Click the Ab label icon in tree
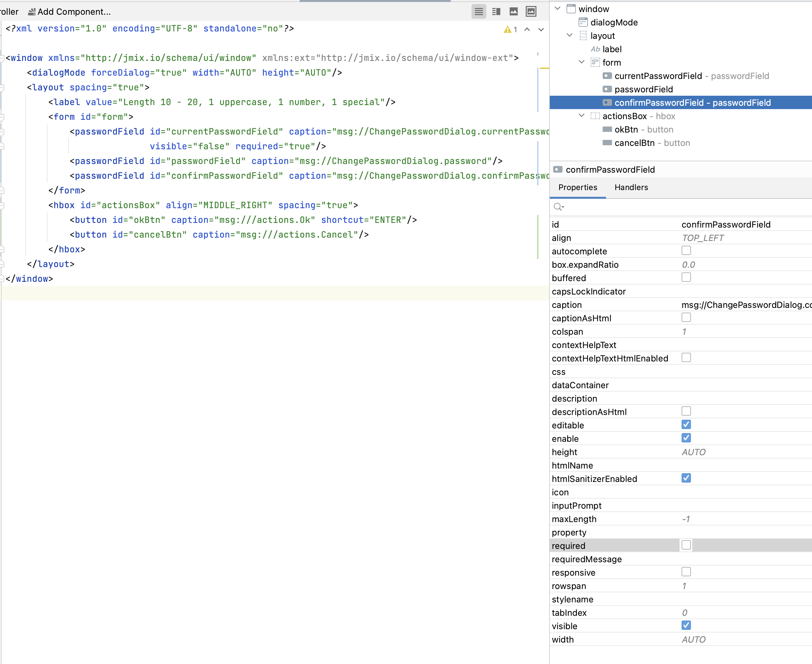This screenshot has height=664, width=812. click(x=595, y=49)
